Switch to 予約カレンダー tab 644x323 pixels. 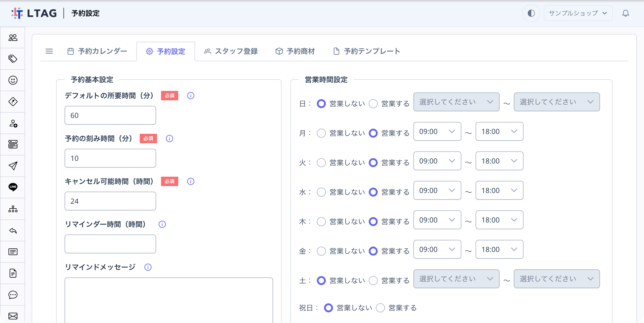coord(97,51)
